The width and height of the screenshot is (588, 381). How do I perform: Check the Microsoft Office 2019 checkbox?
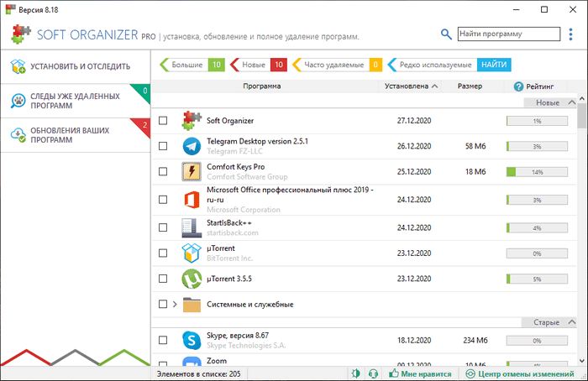click(x=163, y=200)
